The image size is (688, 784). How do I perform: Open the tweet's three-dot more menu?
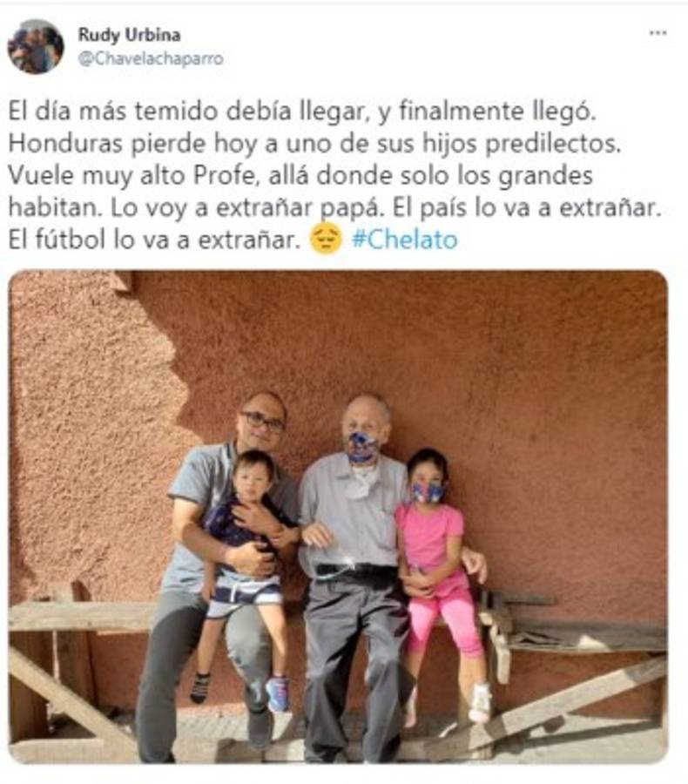point(658,33)
